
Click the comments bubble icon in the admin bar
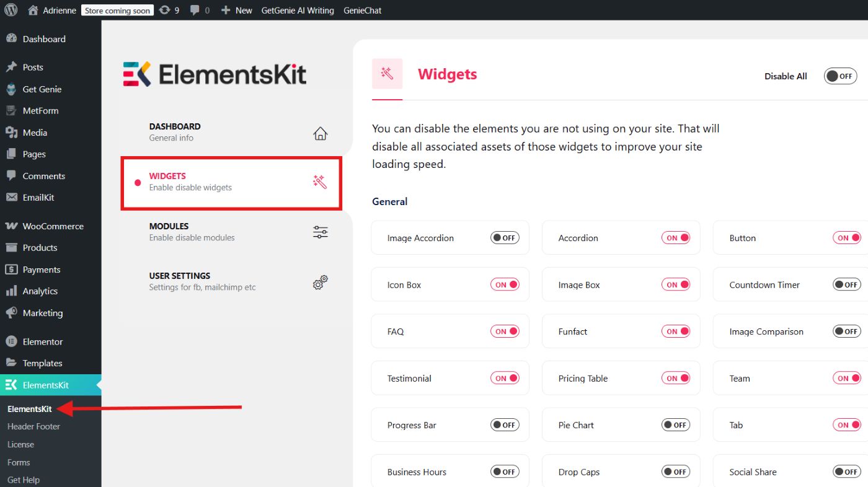point(195,11)
